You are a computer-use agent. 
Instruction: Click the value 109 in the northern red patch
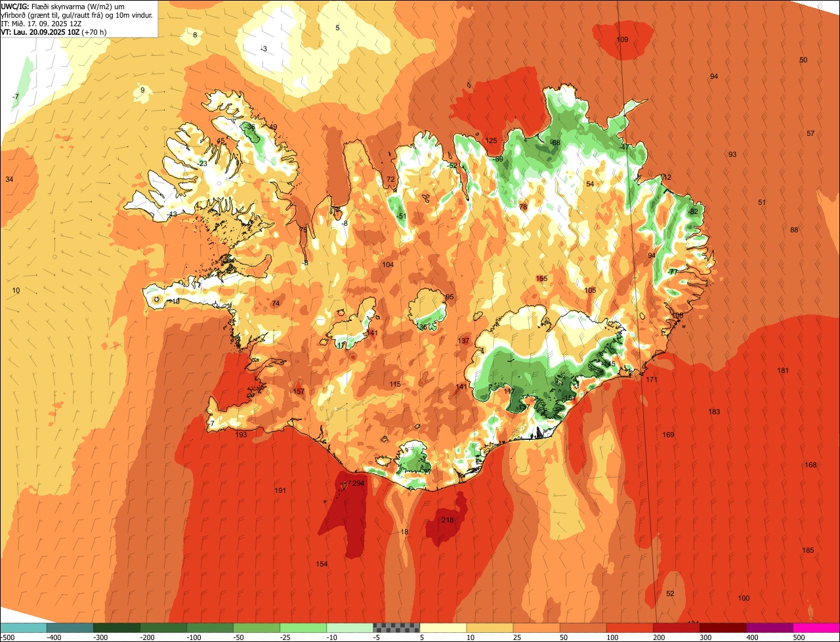(622, 39)
